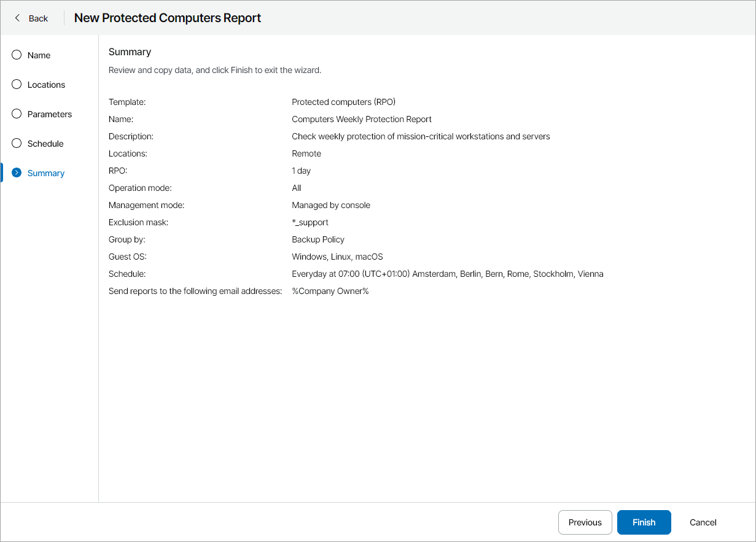Select the Summary step label
756x542 pixels.
pyautogui.click(x=46, y=173)
